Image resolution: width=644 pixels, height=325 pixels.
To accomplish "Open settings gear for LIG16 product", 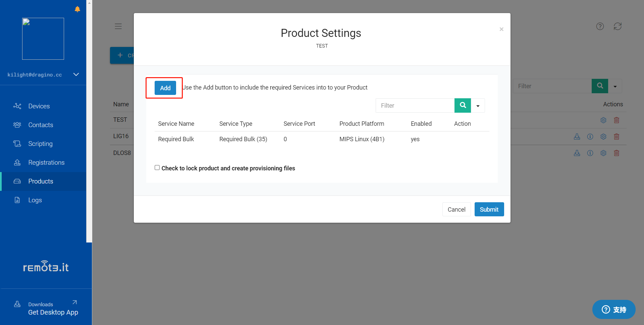I will pyautogui.click(x=603, y=137).
